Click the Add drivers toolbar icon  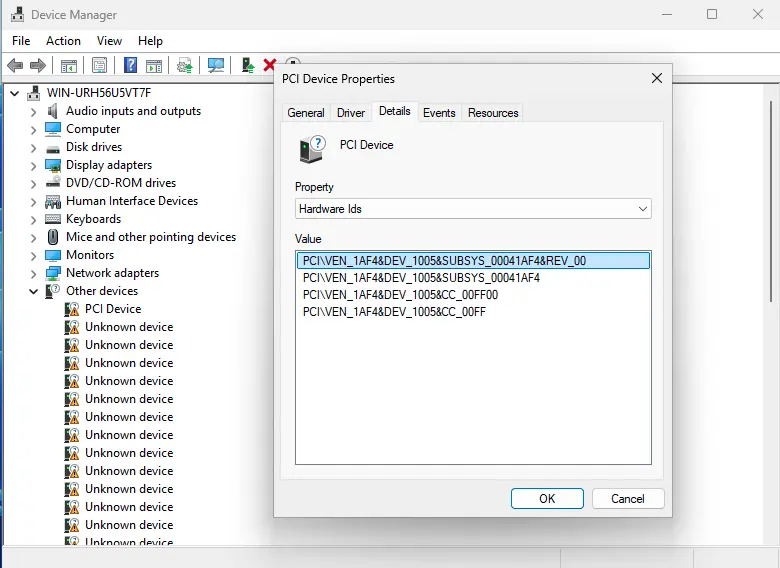click(x=247, y=66)
